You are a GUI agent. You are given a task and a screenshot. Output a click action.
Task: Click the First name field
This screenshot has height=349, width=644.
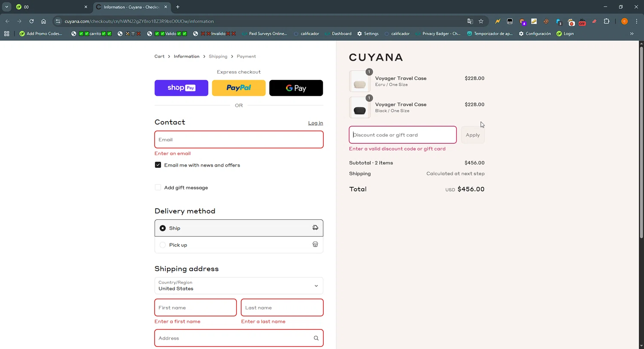click(x=195, y=308)
